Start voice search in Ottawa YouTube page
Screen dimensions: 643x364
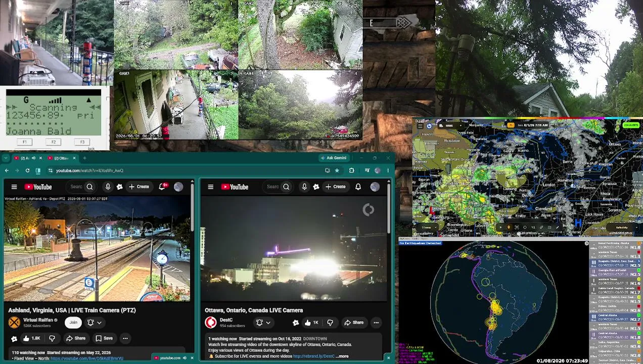coord(304,187)
